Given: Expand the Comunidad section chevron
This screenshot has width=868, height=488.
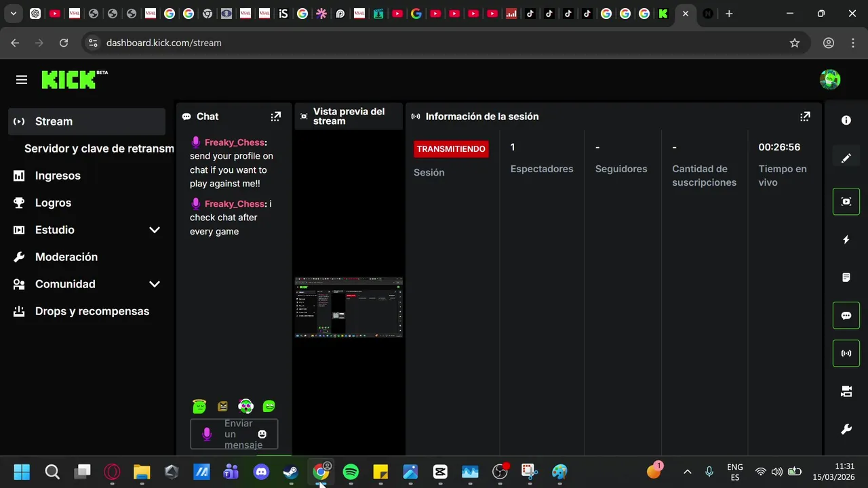Looking at the screenshot, I should point(155,284).
